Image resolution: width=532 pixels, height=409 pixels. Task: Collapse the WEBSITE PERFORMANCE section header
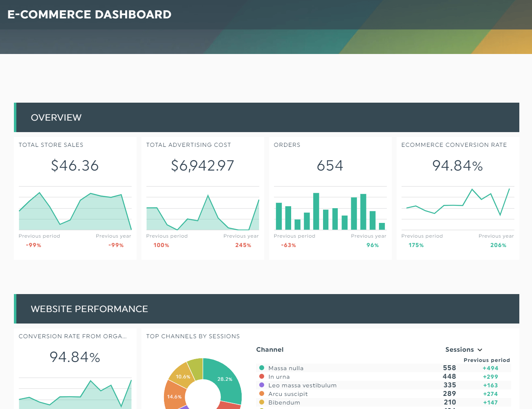(90, 309)
